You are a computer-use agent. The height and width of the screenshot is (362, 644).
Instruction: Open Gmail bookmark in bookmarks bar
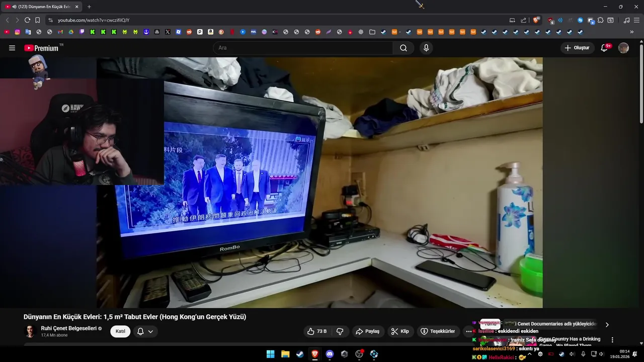[60, 32]
